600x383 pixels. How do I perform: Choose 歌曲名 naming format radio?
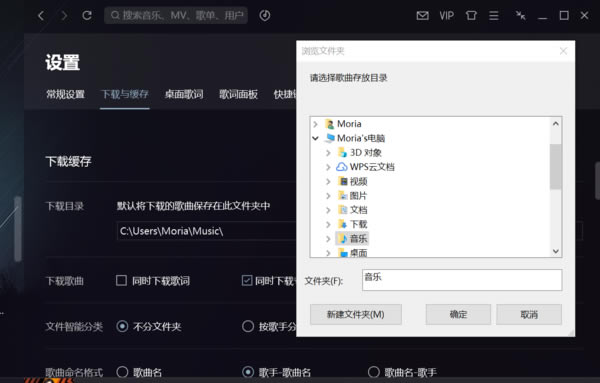click(122, 372)
